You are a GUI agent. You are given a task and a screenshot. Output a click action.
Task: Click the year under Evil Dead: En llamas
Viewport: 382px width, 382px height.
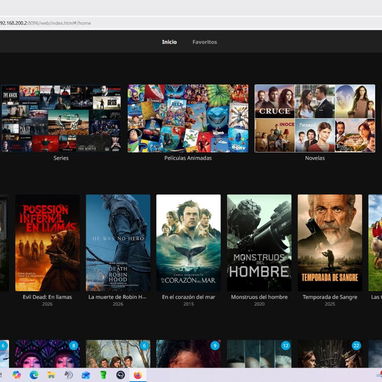[47, 304]
